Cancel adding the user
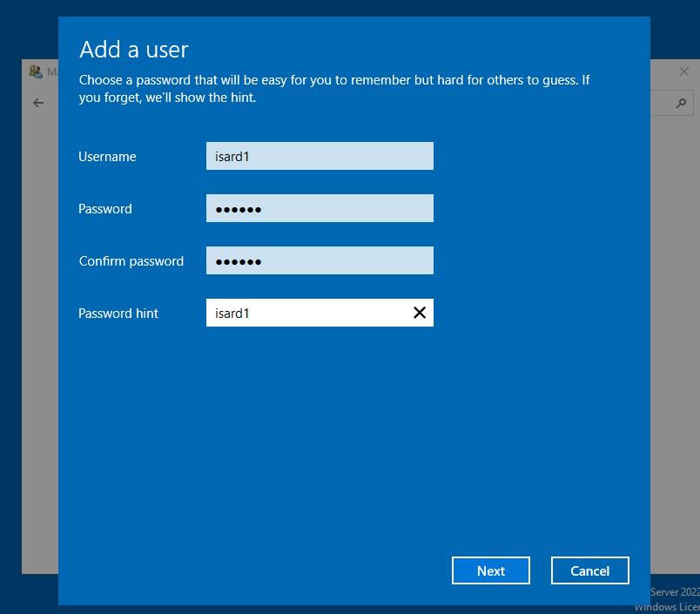This screenshot has height=614, width=700. pyautogui.click(x=589, y=570)
